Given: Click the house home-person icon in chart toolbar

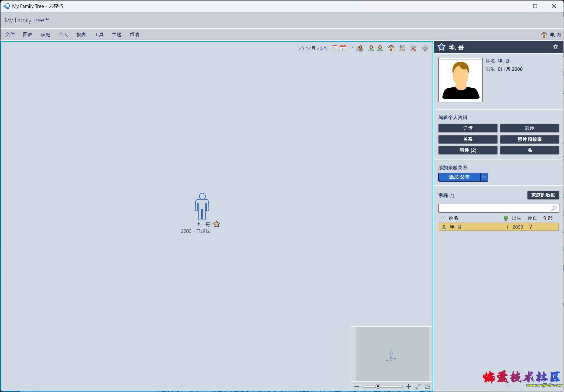Looking at the screenshot, I should (391, 48).
